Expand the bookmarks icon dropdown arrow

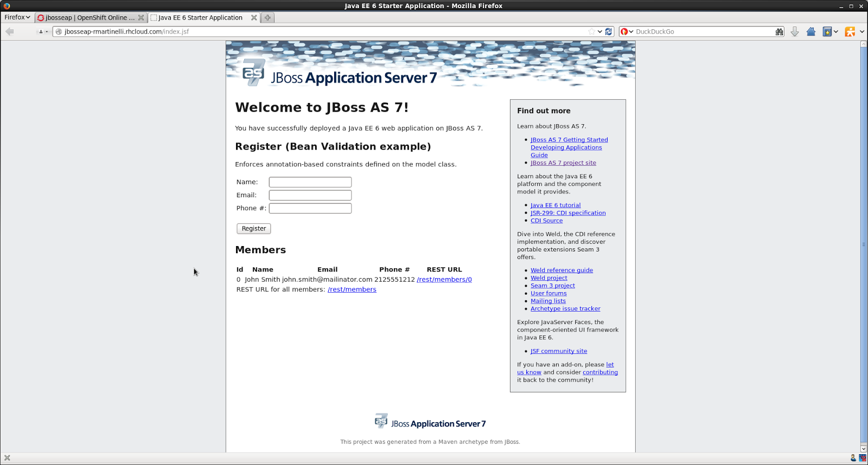pyautogui.click(x=836, y=31)
